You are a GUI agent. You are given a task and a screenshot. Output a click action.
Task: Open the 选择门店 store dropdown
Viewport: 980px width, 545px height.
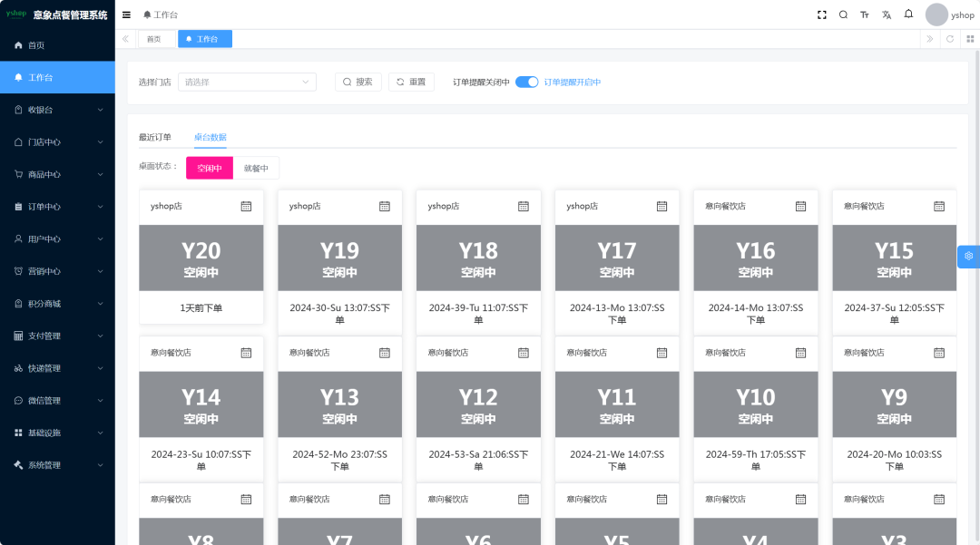coord(247,83)
